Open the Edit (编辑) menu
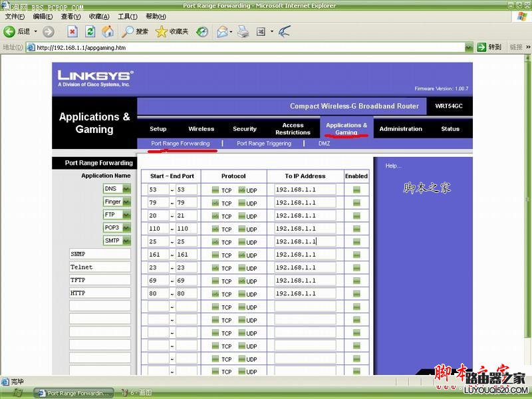 tap(43, 16)
